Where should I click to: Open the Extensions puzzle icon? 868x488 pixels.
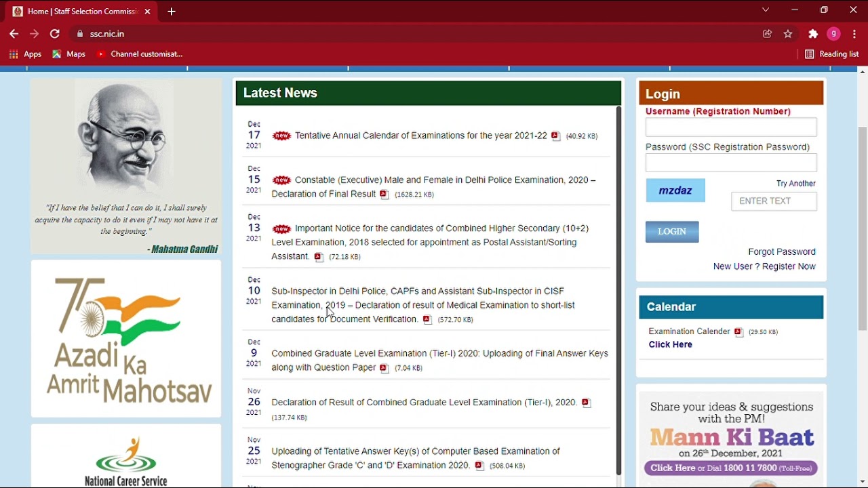(813, 34)
